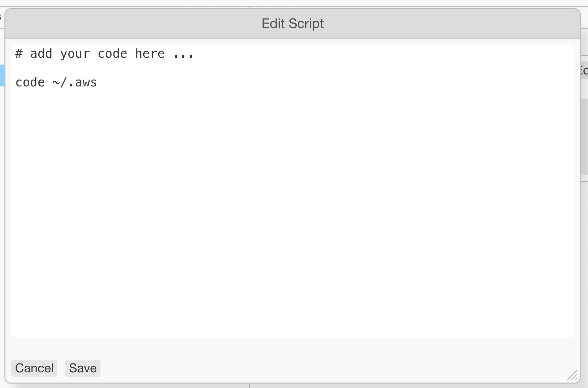Click the word "add" in the comment
Screen dimensions: 588x388
pos(41,54)
